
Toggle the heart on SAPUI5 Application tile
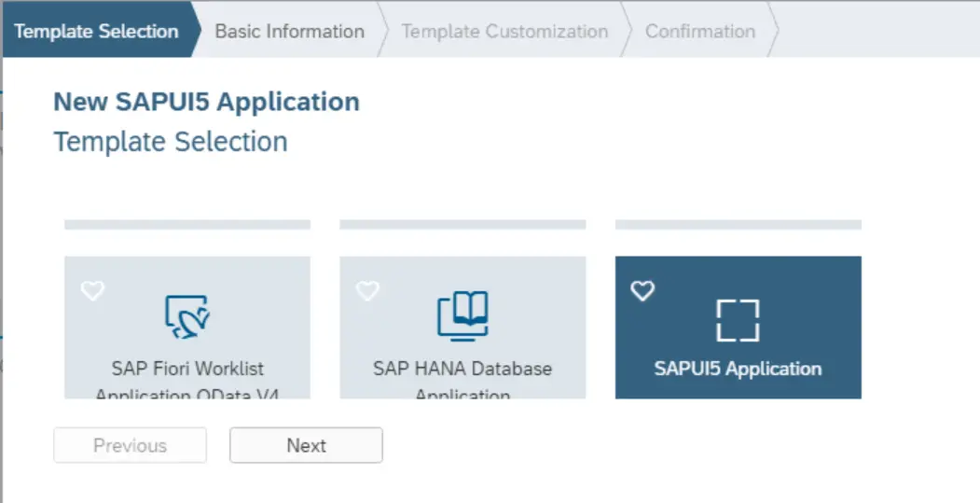[x=642, y=291]
